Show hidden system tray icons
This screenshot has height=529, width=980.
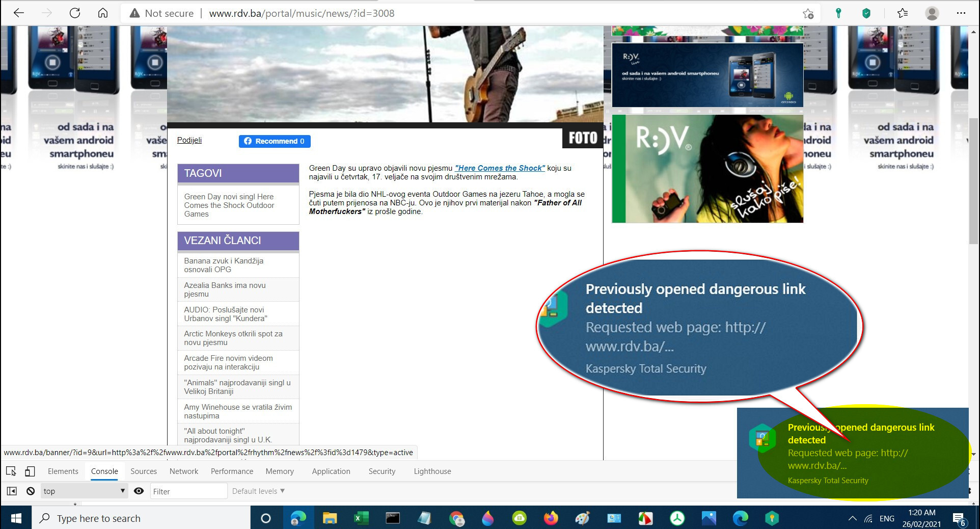click(x=852, y=518)
